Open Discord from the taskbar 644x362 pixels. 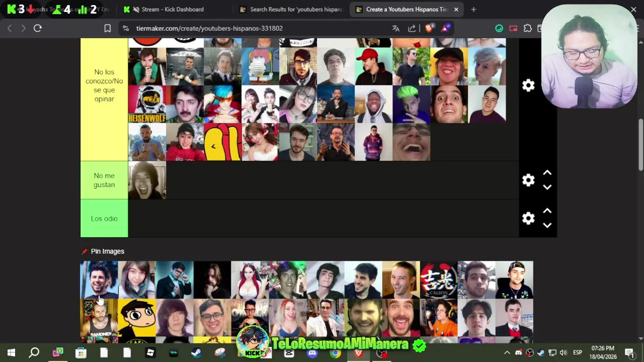coord(312,353)
